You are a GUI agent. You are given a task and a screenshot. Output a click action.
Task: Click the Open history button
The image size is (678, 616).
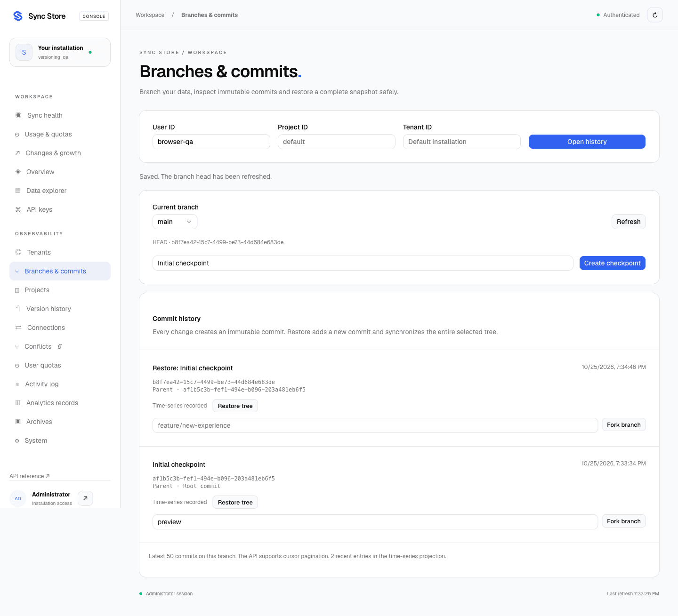[x=587, y=142]
